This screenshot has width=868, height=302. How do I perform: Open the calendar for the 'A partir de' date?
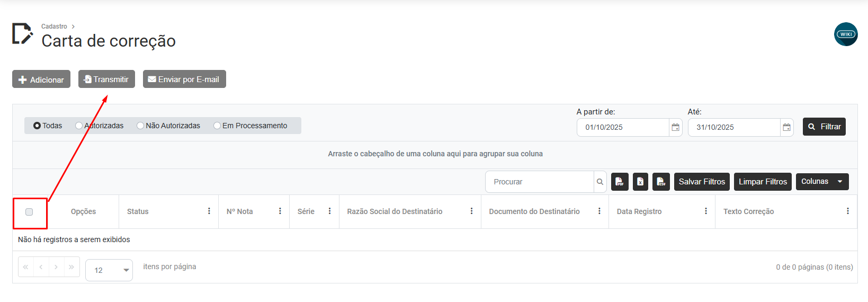click(675, 127)
